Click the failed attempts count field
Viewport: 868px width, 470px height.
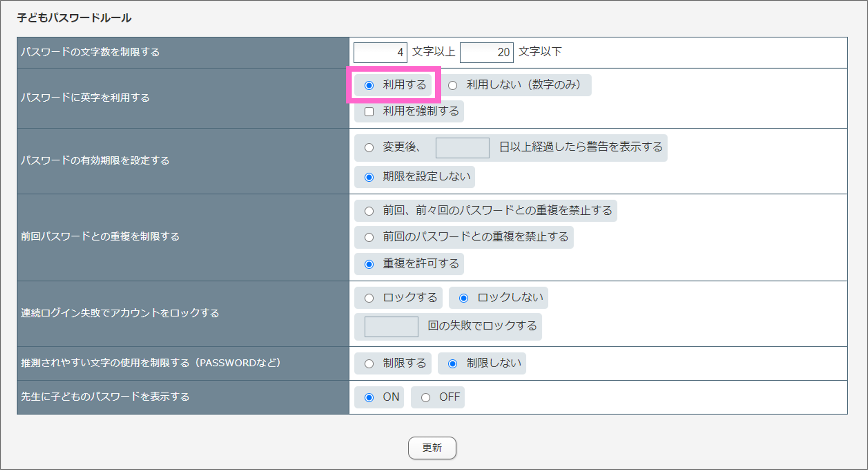pos(390,326)
